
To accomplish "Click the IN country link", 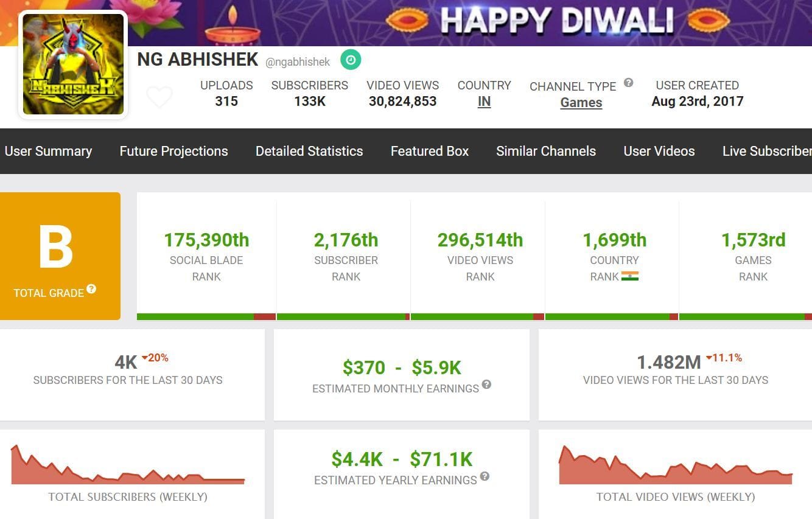I will click(x=484, y=101).
